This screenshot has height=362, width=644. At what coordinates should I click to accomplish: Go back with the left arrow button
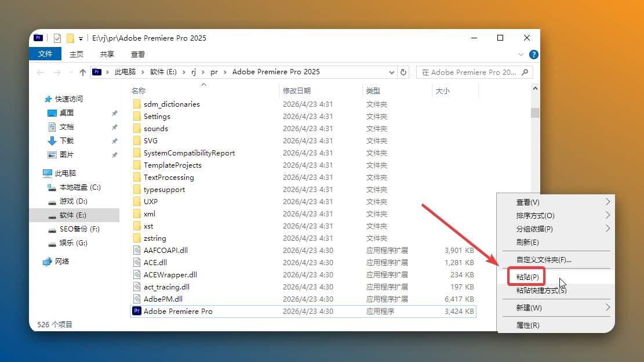coord(40,73)
